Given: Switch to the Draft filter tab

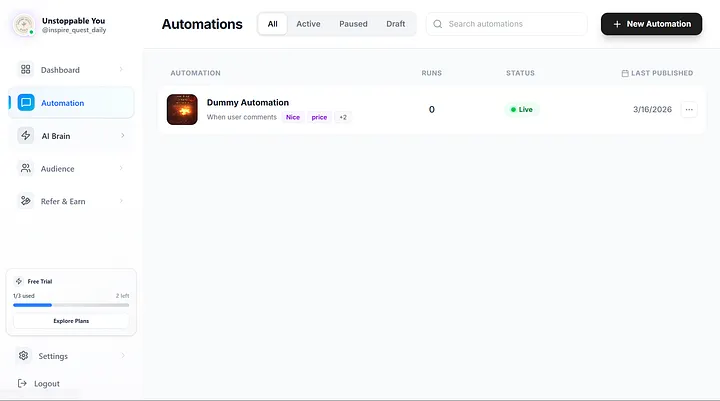Looking at the screenshot, I should tap(395, 24).
